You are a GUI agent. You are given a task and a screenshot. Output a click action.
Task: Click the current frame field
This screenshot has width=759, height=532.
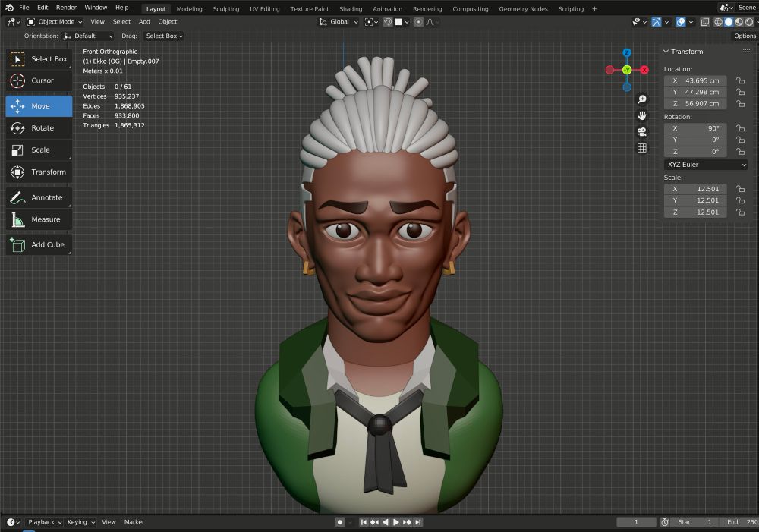[x=637, y=522]
